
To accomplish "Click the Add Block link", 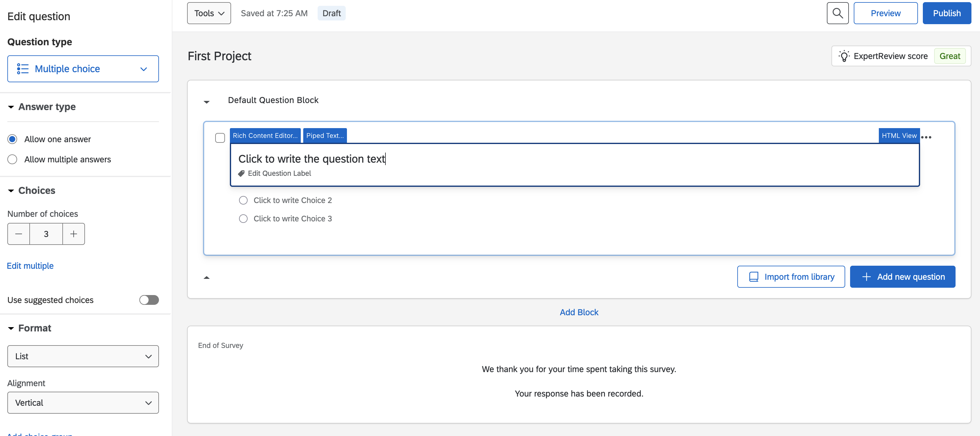I will 579,312.
